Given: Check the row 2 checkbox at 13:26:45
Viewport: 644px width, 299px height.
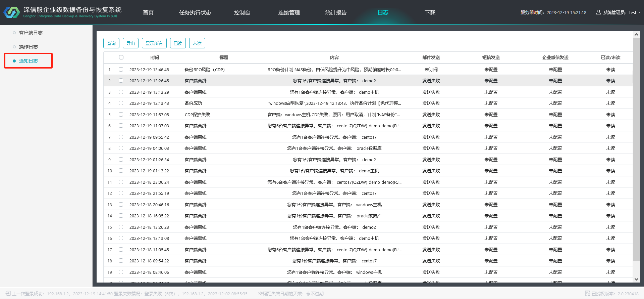Looking at the screenshot, I should [x=121, y=81].
